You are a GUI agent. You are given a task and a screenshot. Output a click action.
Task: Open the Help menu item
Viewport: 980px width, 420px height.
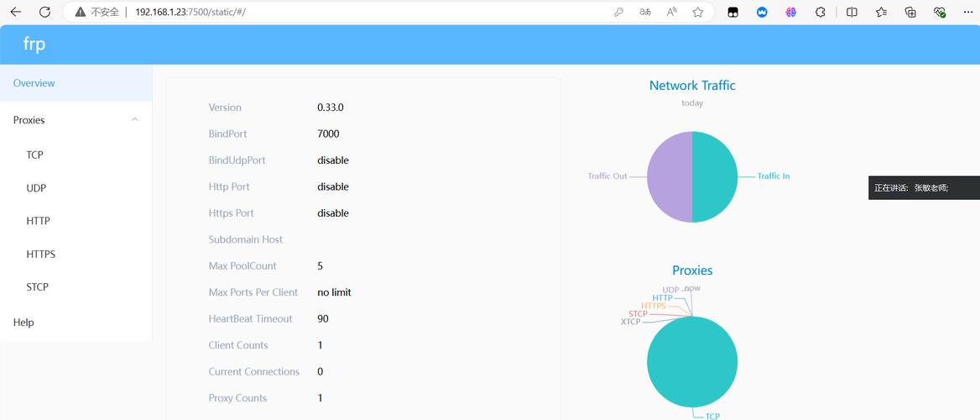[x=76, y=323]
